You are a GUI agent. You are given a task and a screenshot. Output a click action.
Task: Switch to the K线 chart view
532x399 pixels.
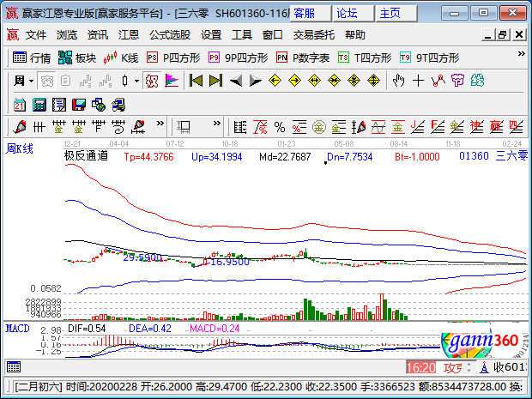click(x=121, y=57)
